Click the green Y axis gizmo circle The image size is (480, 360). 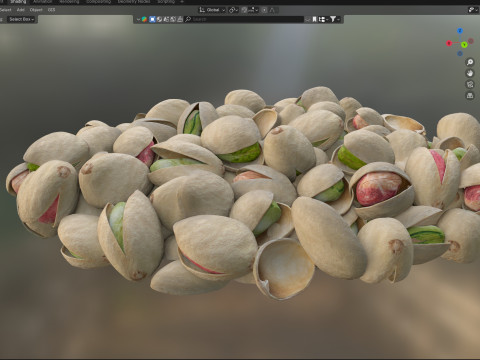pyautogui.click(x=464, y=45)
